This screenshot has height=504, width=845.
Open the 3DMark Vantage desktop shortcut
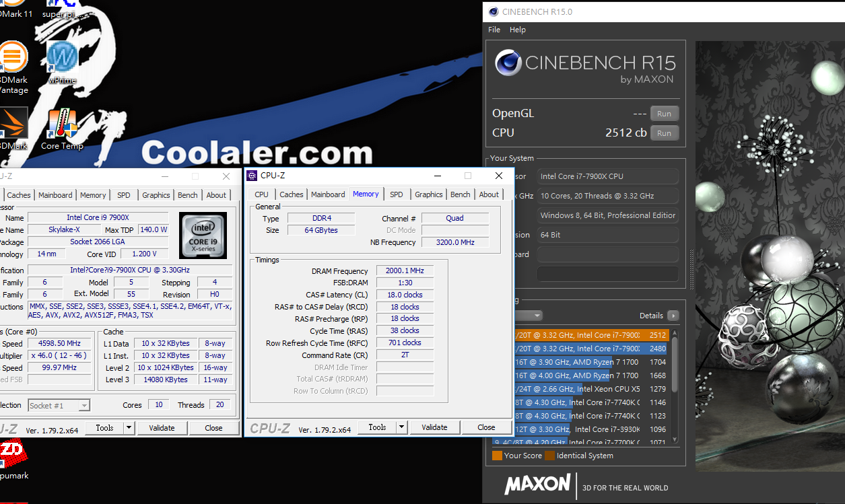pos(13,67)
